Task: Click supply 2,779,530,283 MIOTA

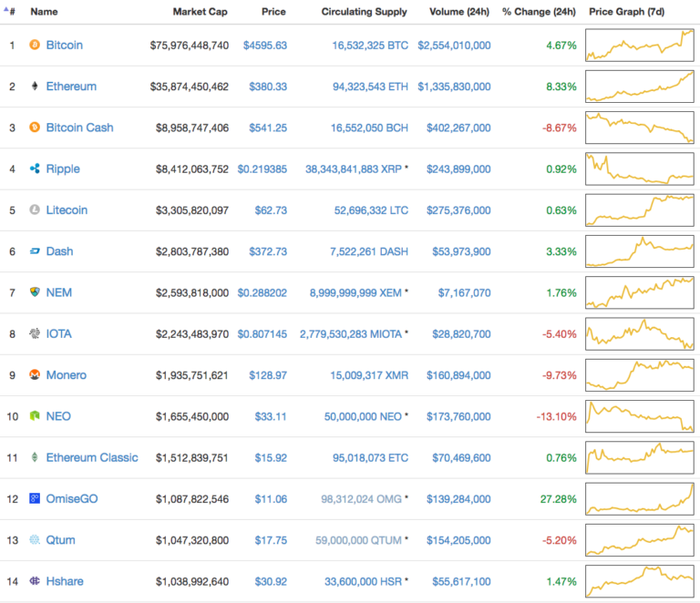Action: 350,334
